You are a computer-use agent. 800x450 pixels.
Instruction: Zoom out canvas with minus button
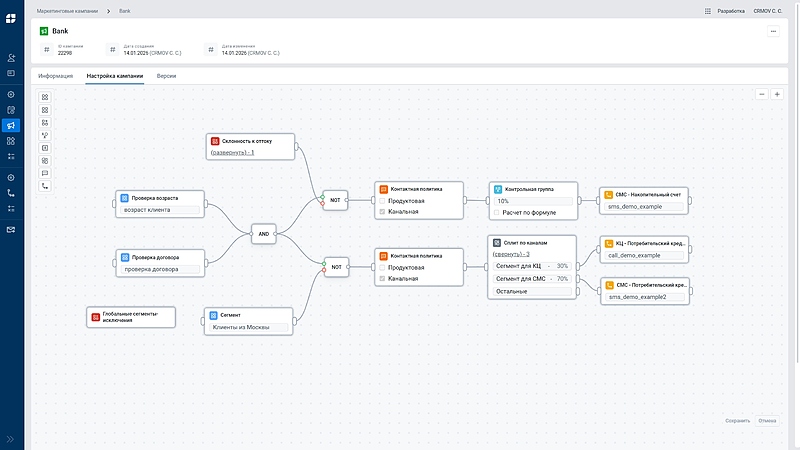[762, 94]
